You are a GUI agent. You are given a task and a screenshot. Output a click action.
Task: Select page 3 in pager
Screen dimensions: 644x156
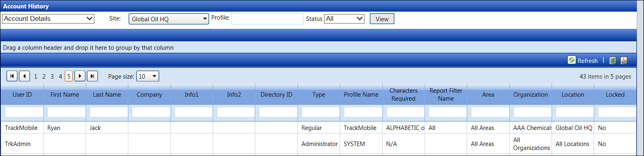click(x=52, y=76)
